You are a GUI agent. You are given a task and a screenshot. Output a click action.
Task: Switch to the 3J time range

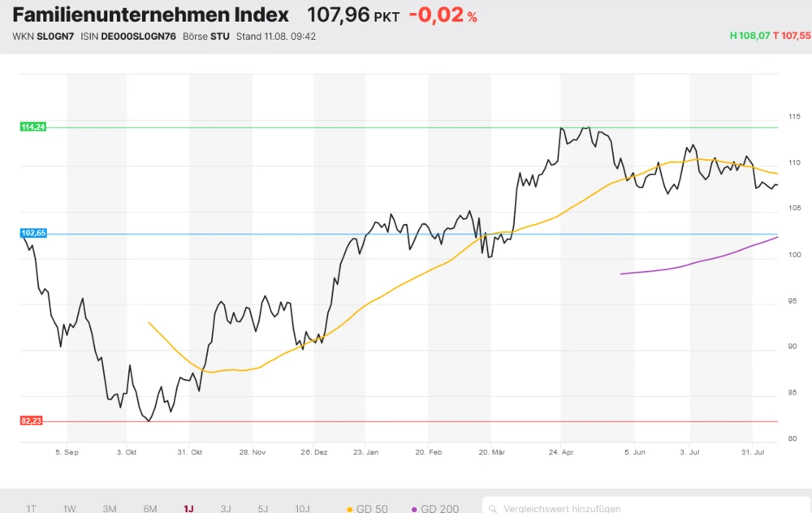coord(226,509)
